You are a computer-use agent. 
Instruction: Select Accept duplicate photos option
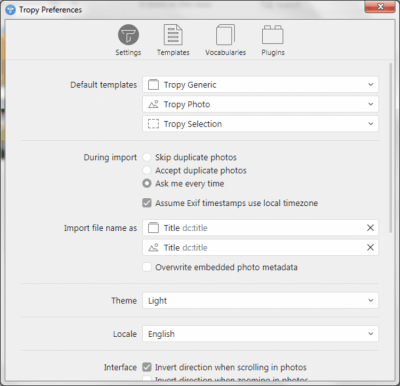pyautogui.click(x=147, y=170)
